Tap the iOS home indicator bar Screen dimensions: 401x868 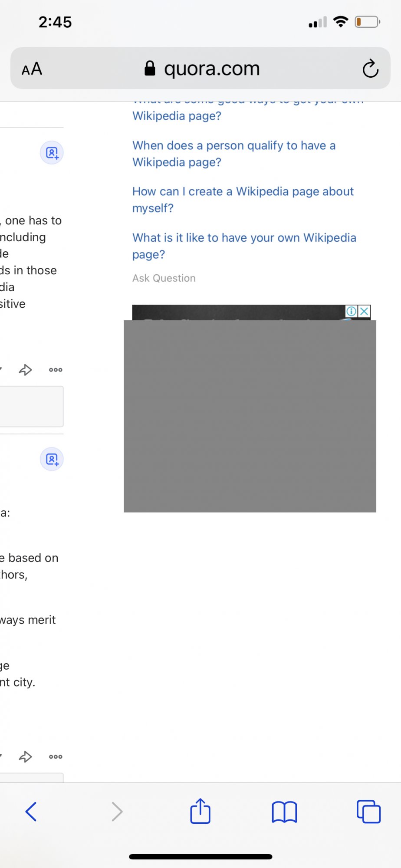200,857
